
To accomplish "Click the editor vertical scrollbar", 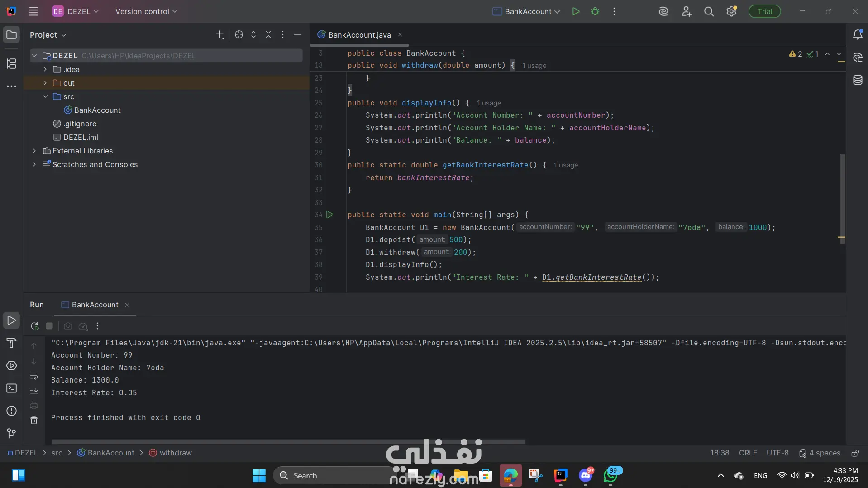I will [842, 199].
